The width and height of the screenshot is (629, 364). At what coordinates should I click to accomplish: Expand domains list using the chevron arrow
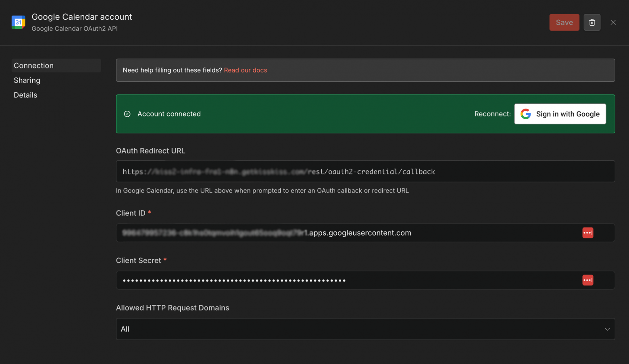pos(607,329)
